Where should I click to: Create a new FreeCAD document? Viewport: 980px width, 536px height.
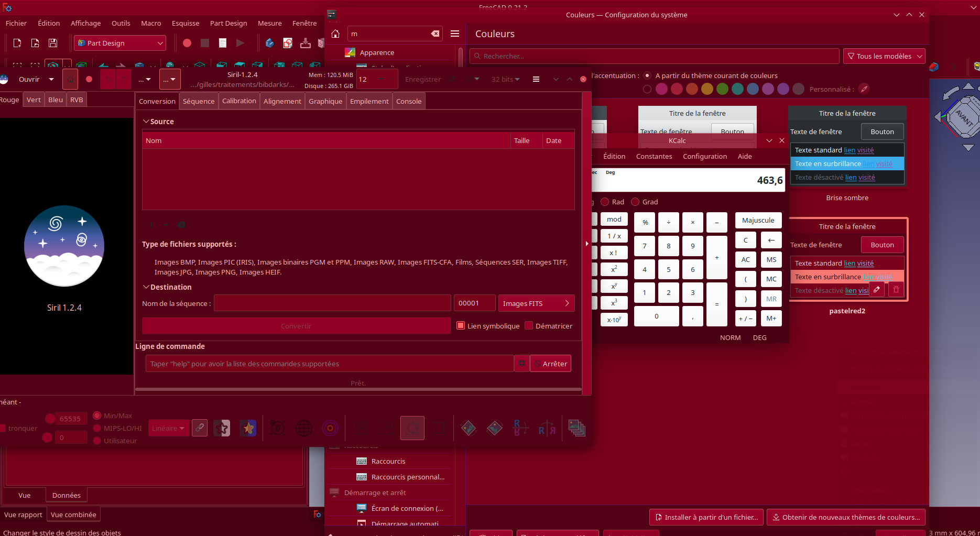[x=17, y=43]
